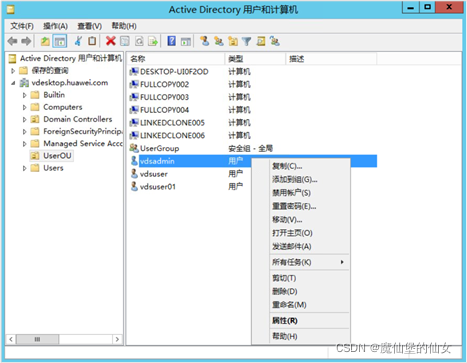The image size is (467, 363).
Task: Expand the Users tree node
Action: (24, 168)
